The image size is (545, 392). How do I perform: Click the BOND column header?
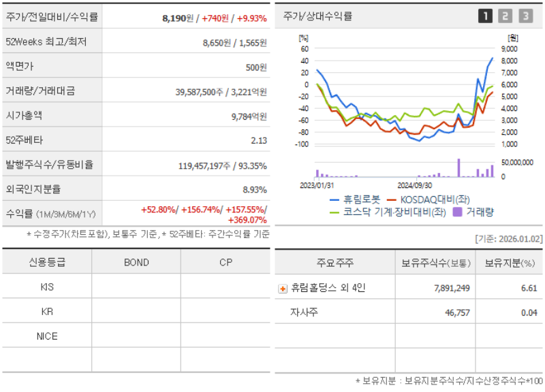pyautogui.click(x=136, y=262)
